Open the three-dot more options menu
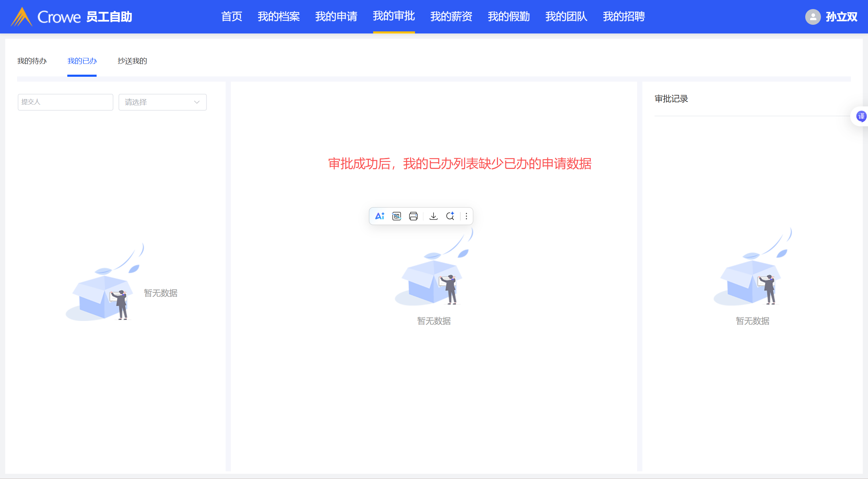This screenshot has height=479, width=868. point(466,216)
